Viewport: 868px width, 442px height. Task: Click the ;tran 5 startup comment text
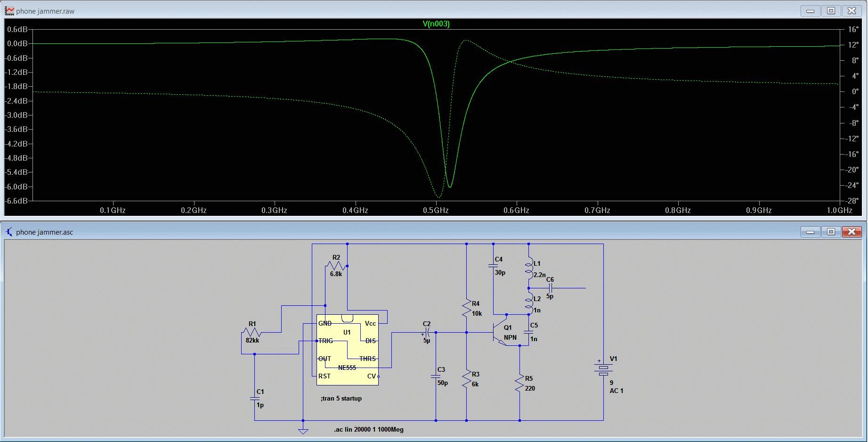pyautogui.click(x=341, y=399)
